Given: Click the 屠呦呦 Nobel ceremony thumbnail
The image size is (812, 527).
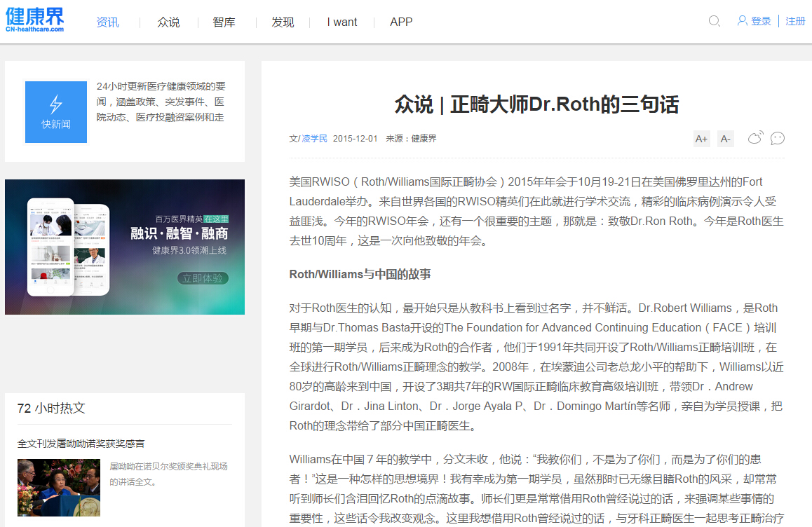Looking at the screenshot, I should 58,488.
